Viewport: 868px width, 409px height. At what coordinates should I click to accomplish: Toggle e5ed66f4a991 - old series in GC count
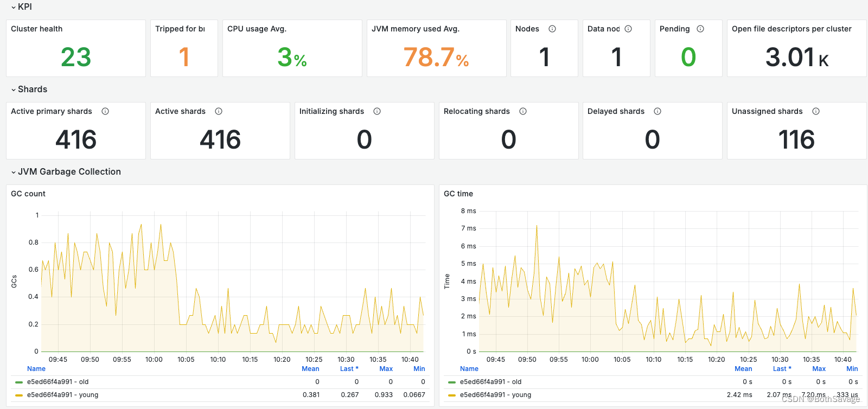coord(58,382)
